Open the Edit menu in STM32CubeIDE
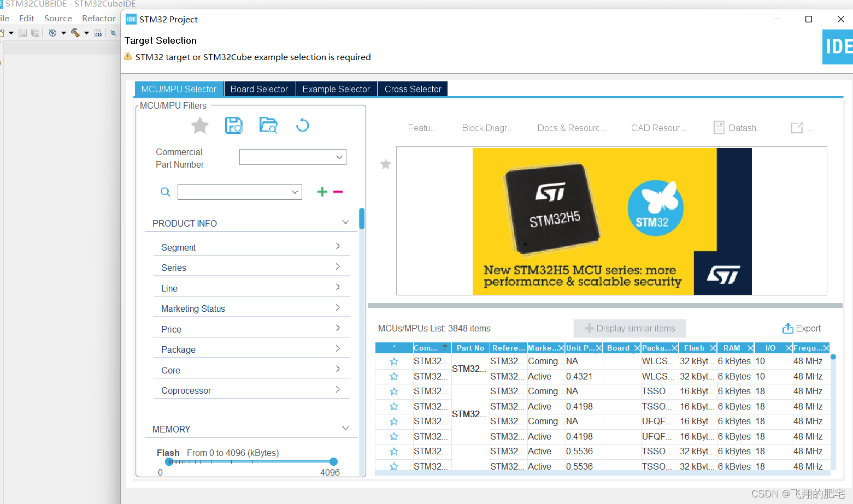The image size is (853, 504). [27, 18]
